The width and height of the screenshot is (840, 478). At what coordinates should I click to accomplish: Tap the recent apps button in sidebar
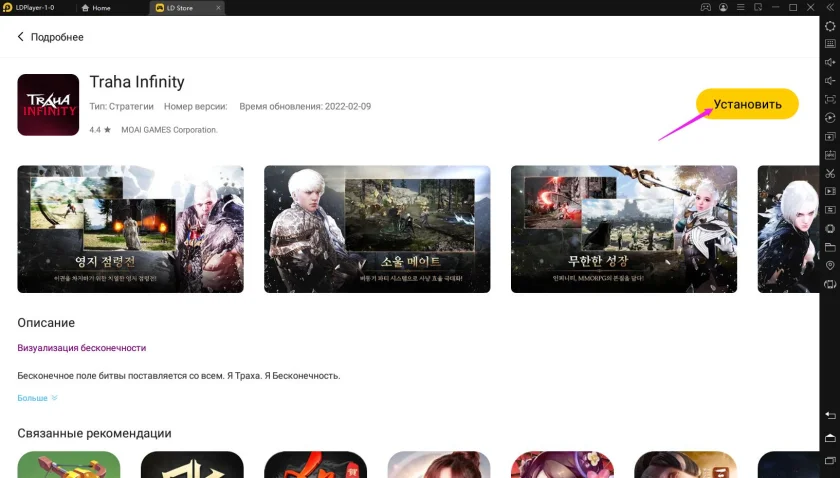click(830, 461)
